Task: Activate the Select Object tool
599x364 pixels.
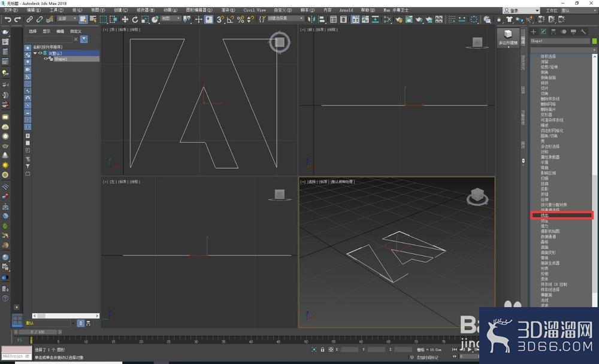Action: (x=83, y=20)
